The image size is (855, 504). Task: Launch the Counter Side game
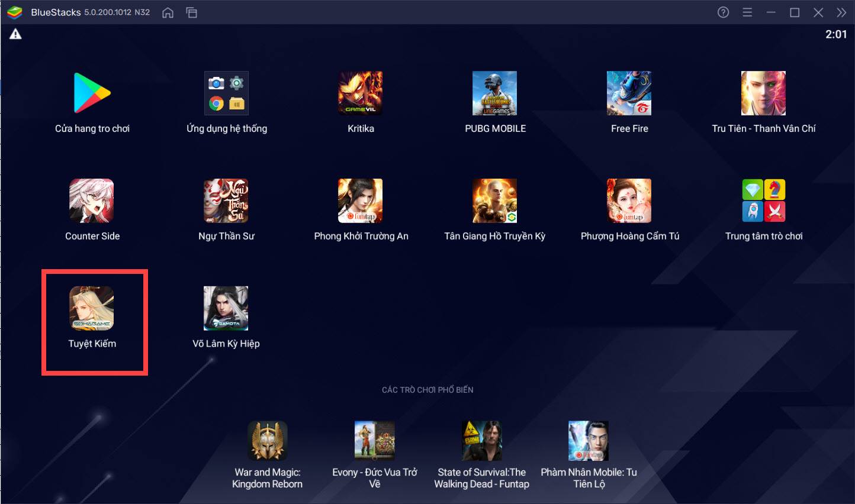coord(92,201)
